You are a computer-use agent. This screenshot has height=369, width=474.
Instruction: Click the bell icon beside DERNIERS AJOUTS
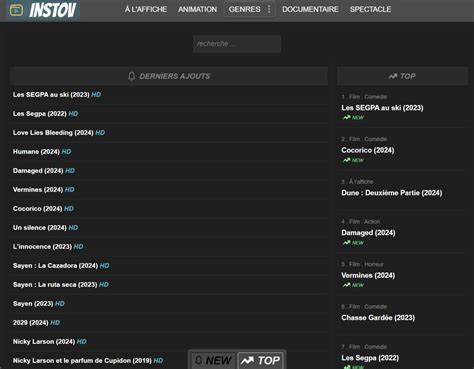[x=132, y=76]
